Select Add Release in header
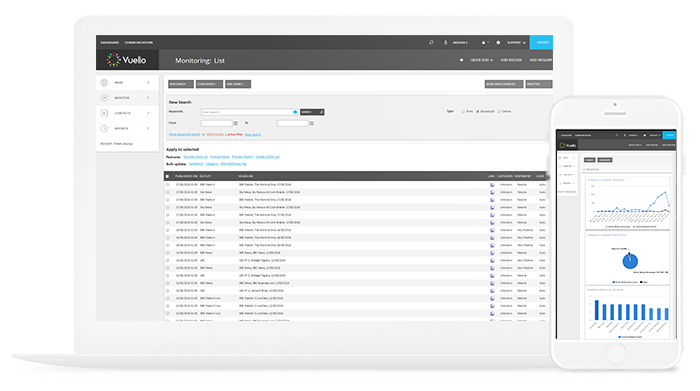Screen dimensions: 700x391 tap(511, 60)
